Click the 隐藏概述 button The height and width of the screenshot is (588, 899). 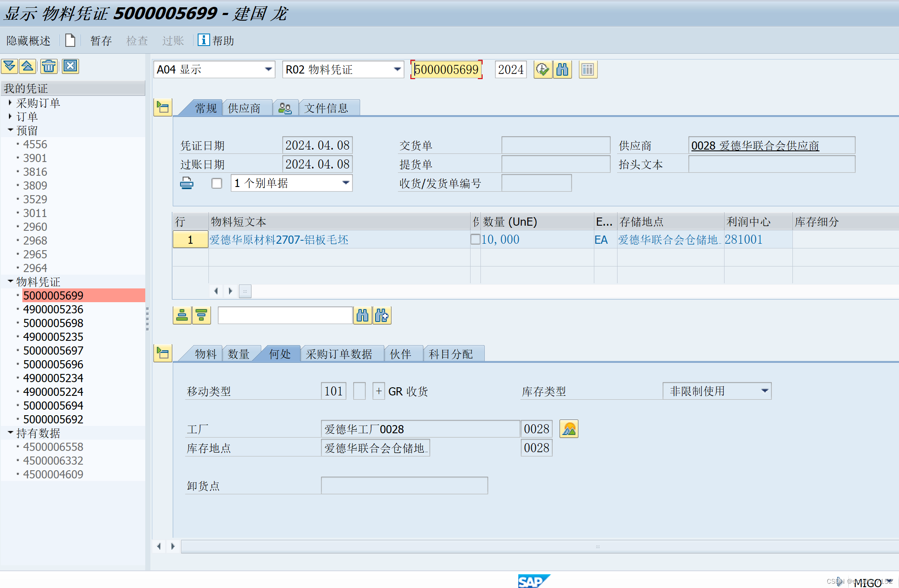click(28, 41)
